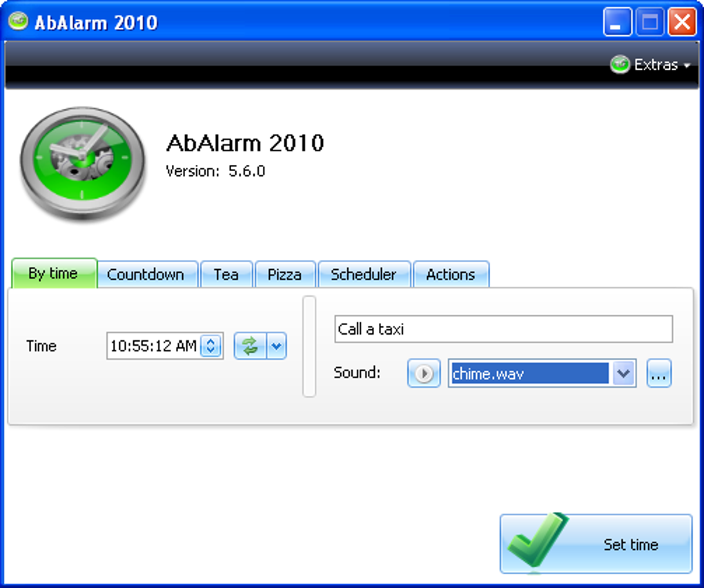Click the green refresh arrows button
This screenshot has height=588, width=704.
(250, 346)
